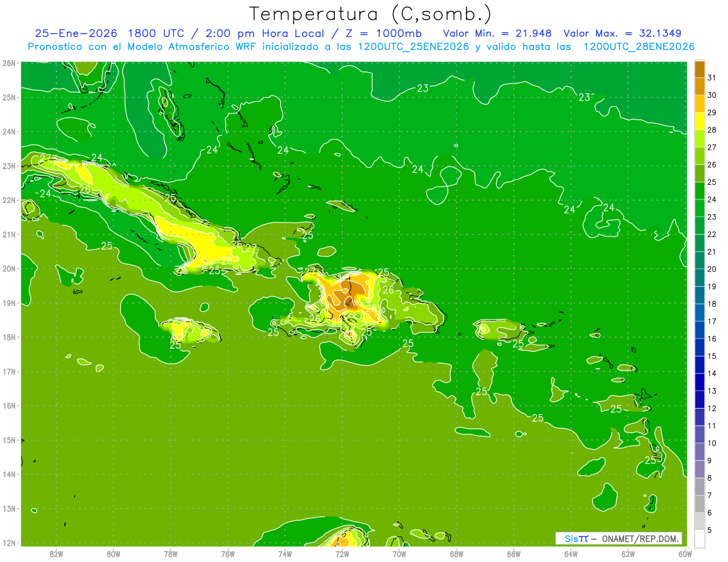This screenshot has width=728, height=562.
Task: Click the olive green swatch between legend values 25 and 26
Action: (699, 173)
